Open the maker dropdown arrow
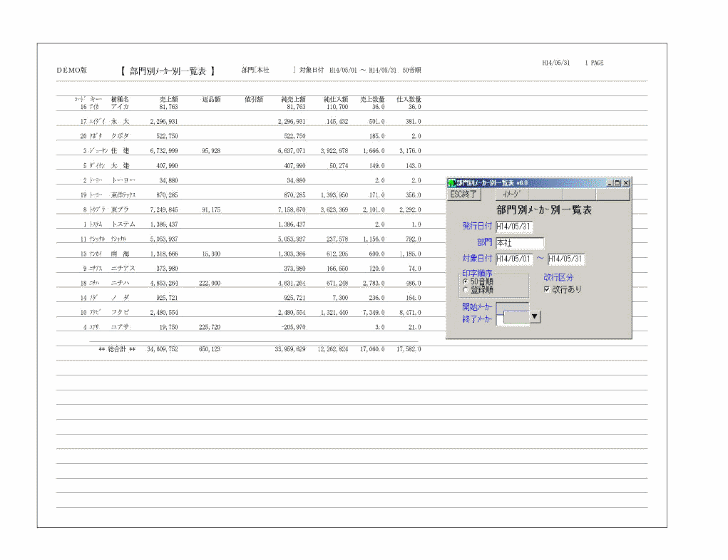The width and height of the screenshot is (728, 560). coord(534,316)
